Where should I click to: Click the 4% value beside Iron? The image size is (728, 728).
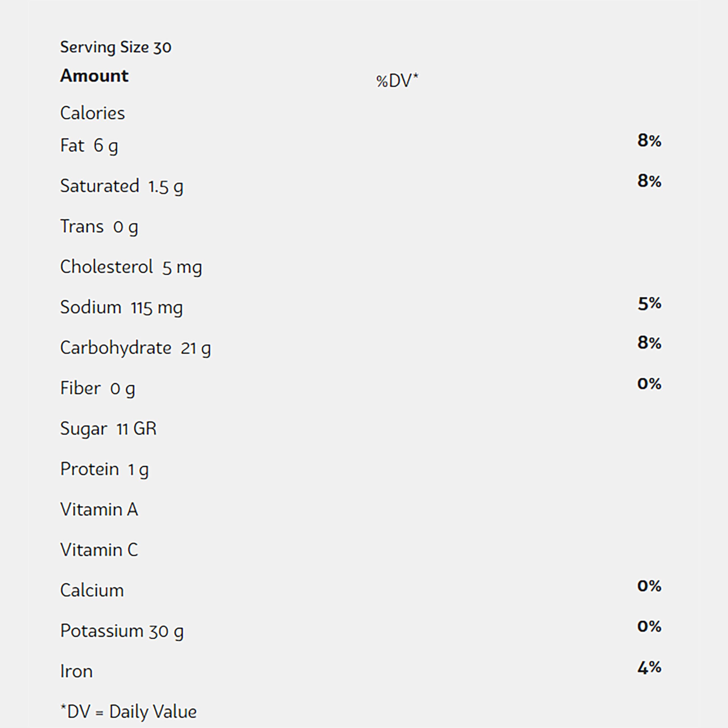[x=649, y=667]
